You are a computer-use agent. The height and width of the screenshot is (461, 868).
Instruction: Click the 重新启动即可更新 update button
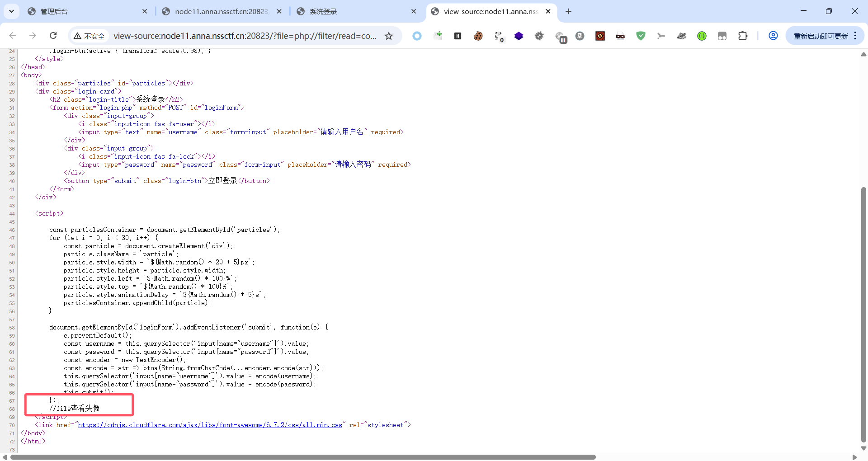pyautogui.click(x=821, y=36)
